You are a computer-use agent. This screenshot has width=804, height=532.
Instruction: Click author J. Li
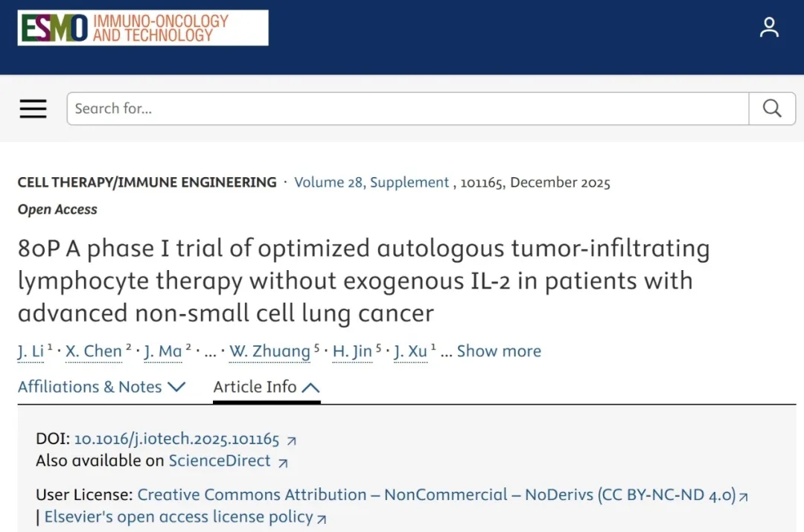click(x=31, y=352)
